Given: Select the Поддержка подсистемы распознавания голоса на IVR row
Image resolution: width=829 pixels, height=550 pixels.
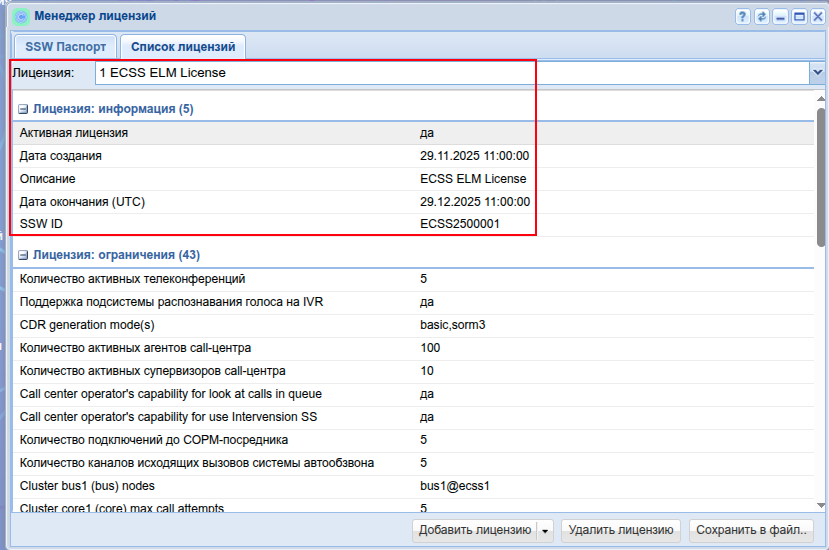Looking at the screenshot, I should 413,302.
